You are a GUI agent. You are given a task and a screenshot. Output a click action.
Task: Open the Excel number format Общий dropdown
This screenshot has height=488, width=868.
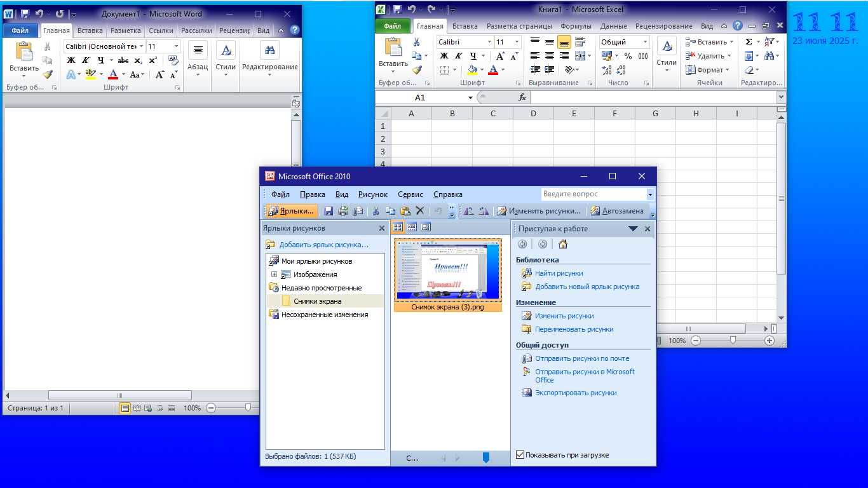645,42
